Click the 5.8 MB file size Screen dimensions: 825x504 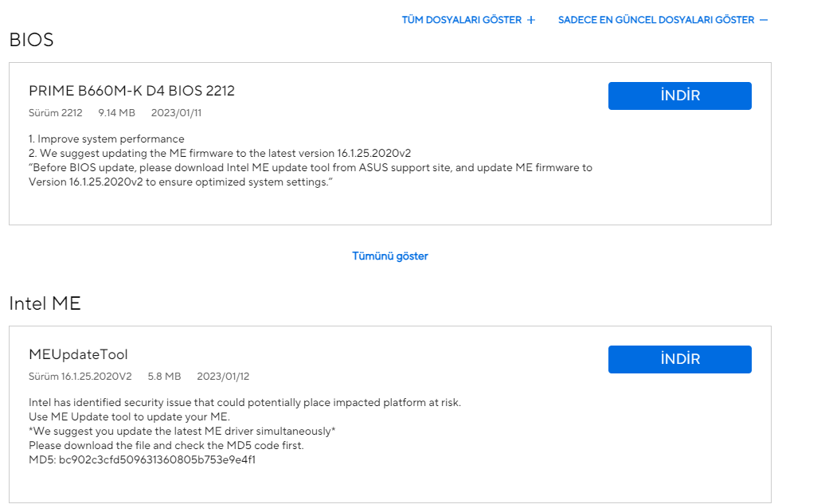(x=164, y=377)
